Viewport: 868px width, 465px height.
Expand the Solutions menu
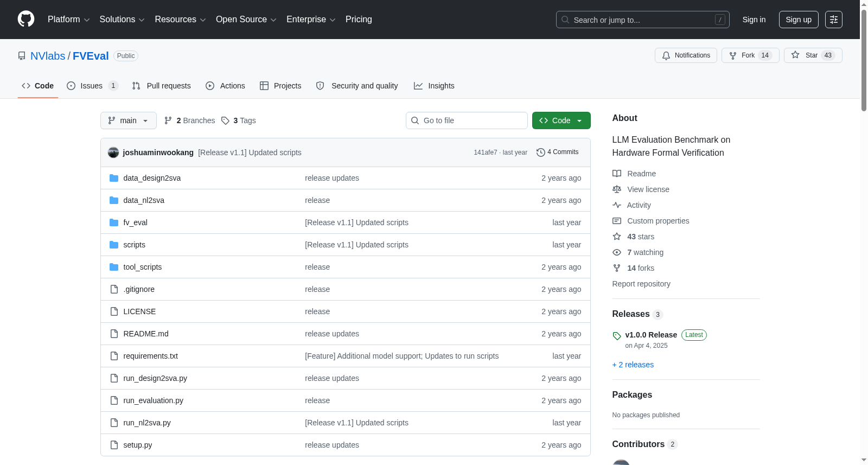click(122, 20)
